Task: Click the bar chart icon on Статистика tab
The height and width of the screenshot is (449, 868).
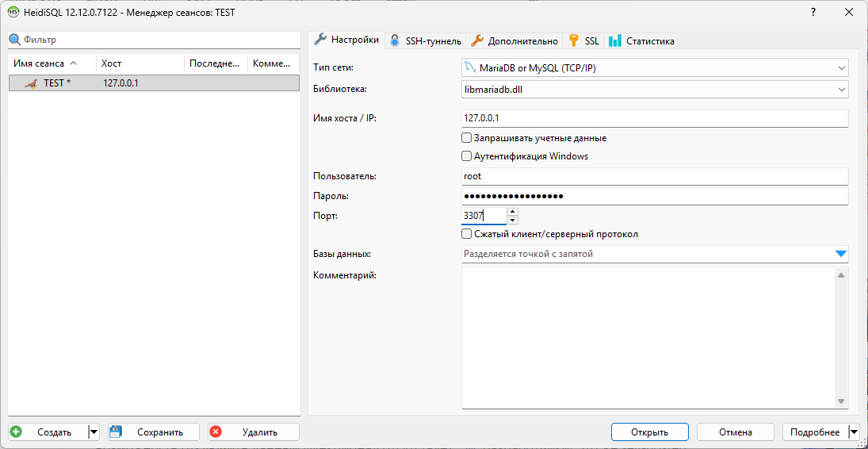Action: tap(614, 40)
